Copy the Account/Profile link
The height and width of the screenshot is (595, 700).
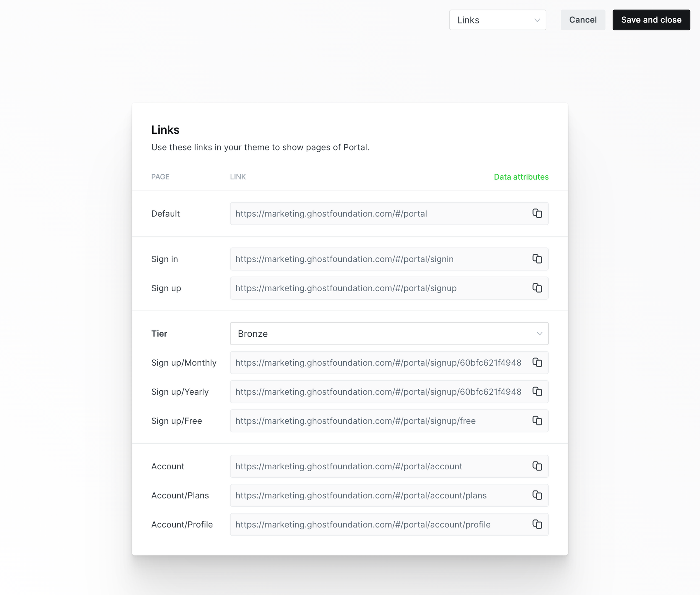[x=537, y=524]
